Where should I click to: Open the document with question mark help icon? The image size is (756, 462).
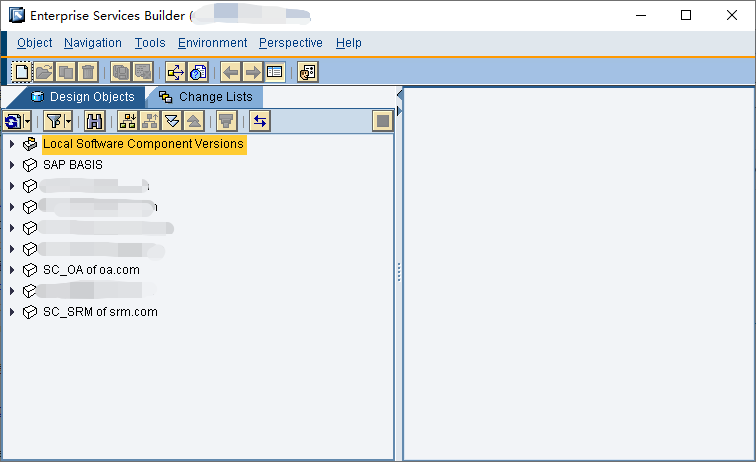click(198, 72)
